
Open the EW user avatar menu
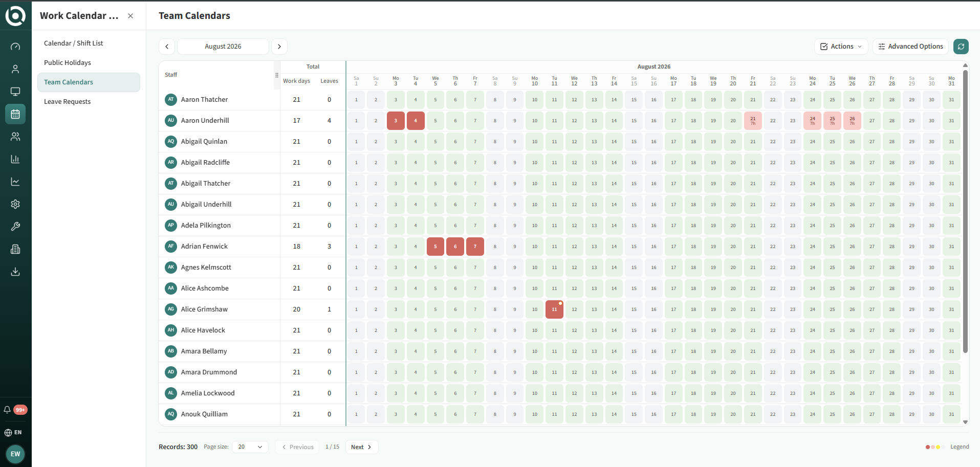[15, 454]
